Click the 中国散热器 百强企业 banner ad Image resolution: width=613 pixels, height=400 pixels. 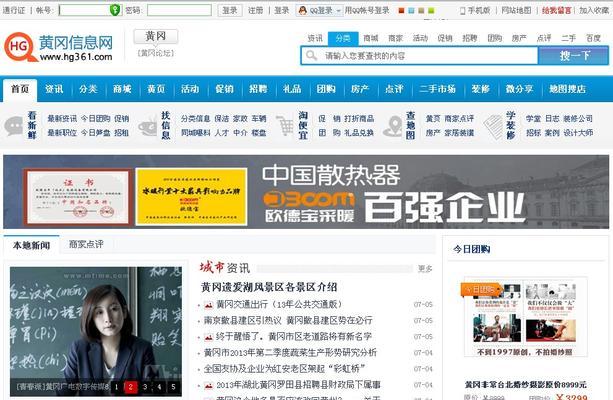tap(306, 192)
